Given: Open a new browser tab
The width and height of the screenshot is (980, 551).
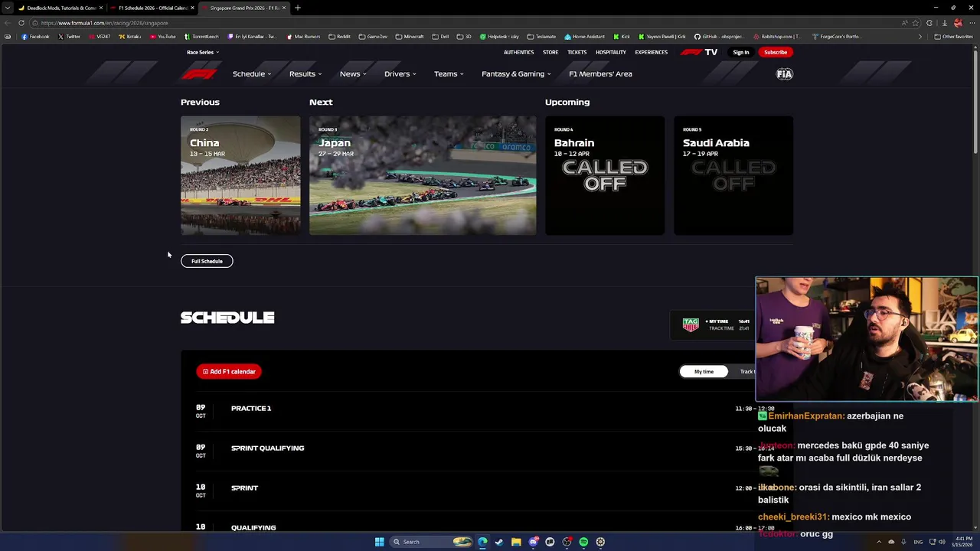Looking at the screenshot, I should [298, 8].
